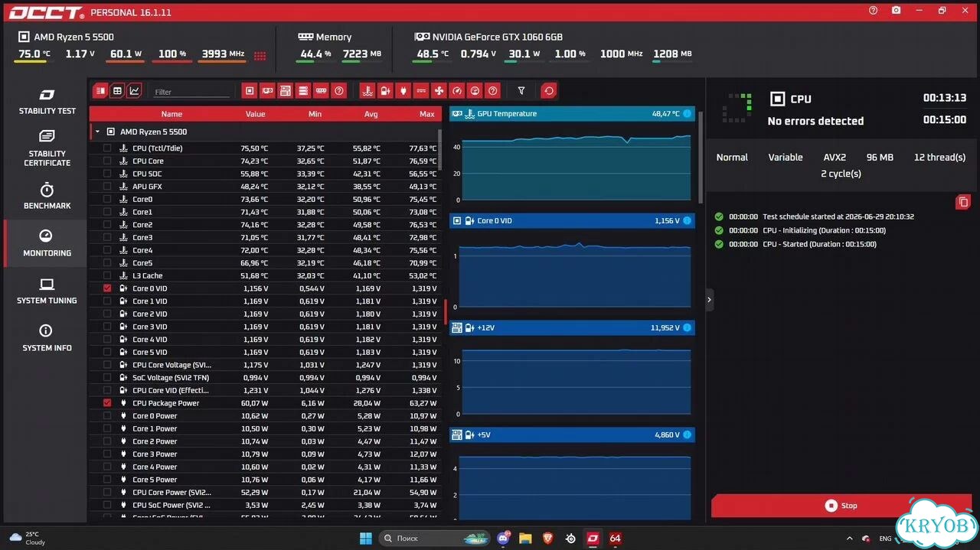Open the System Tuning section
Viewport: 980px width, 550px height.
click(47, 291)
